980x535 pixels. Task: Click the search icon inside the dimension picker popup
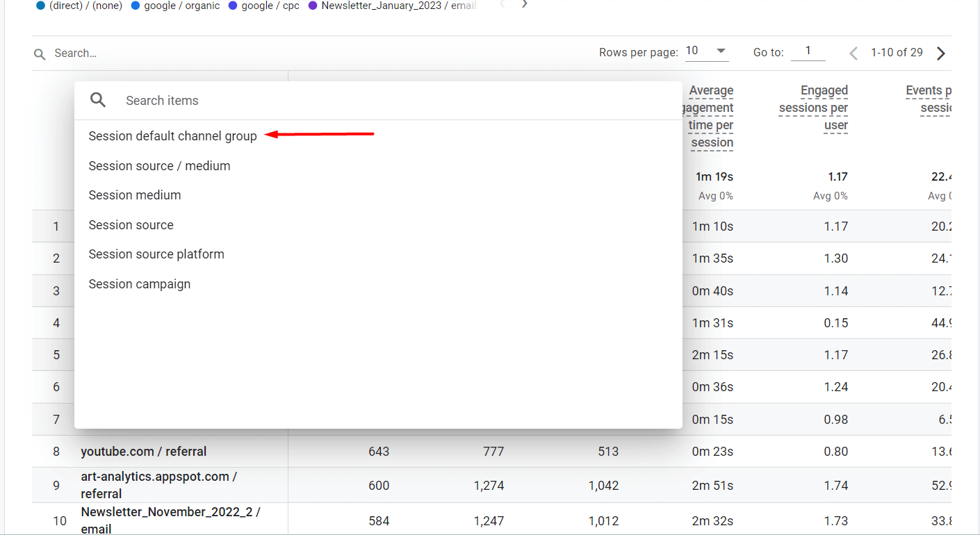(x=98, y=99)
